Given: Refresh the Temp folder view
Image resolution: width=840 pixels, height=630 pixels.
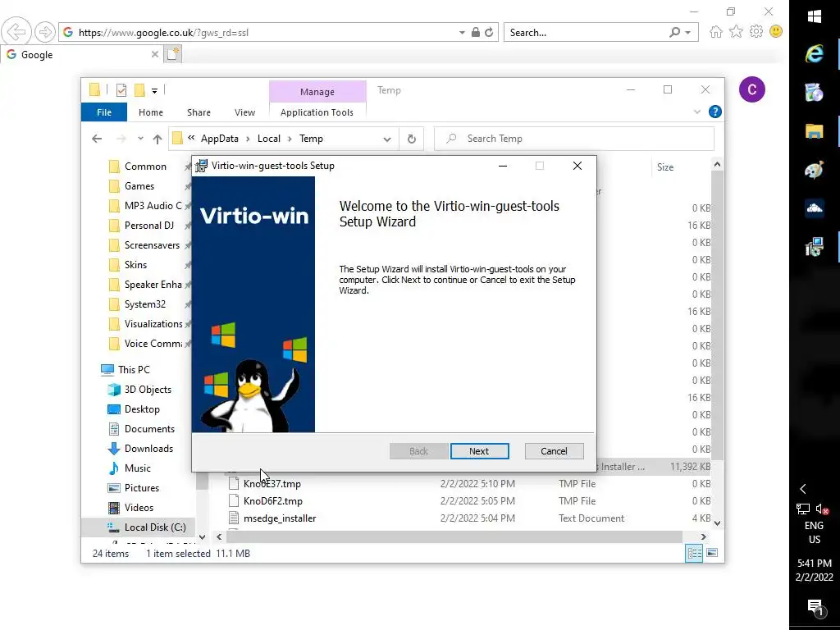Looking at the screenshot, I should (x=412, y=139).
